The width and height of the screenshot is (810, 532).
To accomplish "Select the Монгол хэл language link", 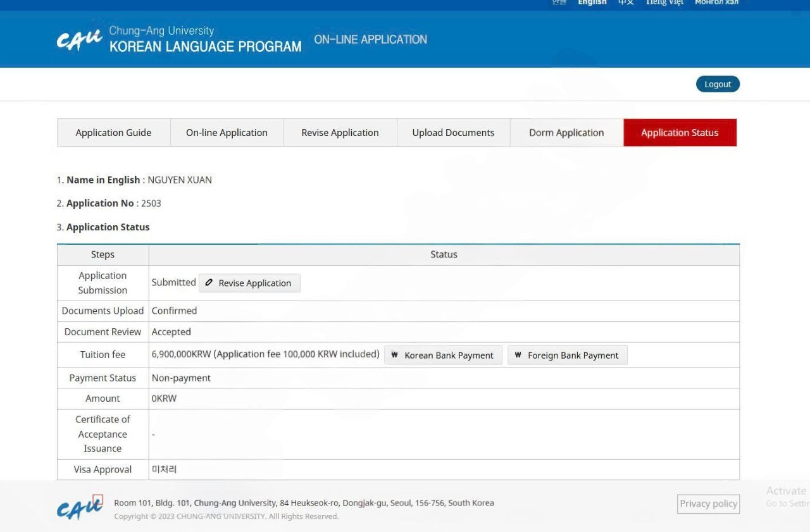I will tap(716, 3).
